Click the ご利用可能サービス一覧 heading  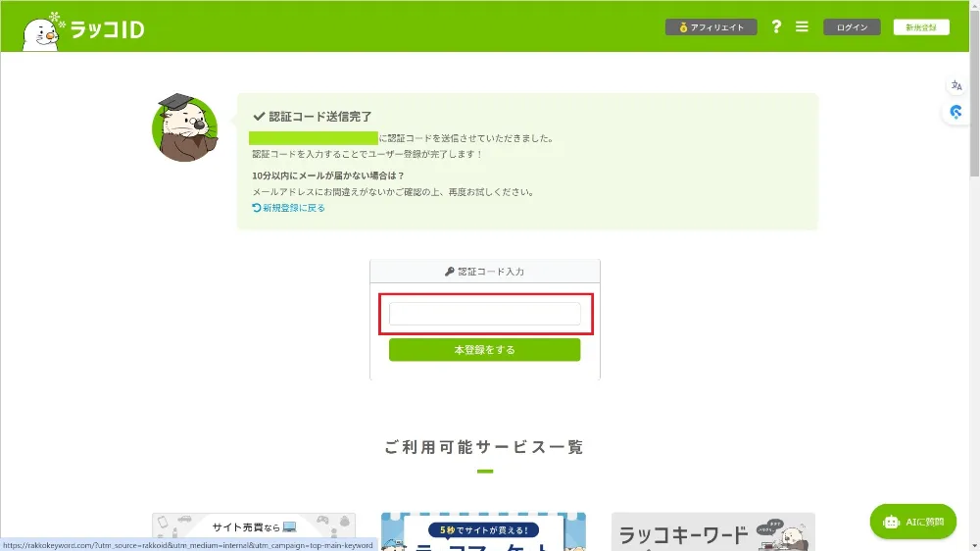click(x=484, y=446)
